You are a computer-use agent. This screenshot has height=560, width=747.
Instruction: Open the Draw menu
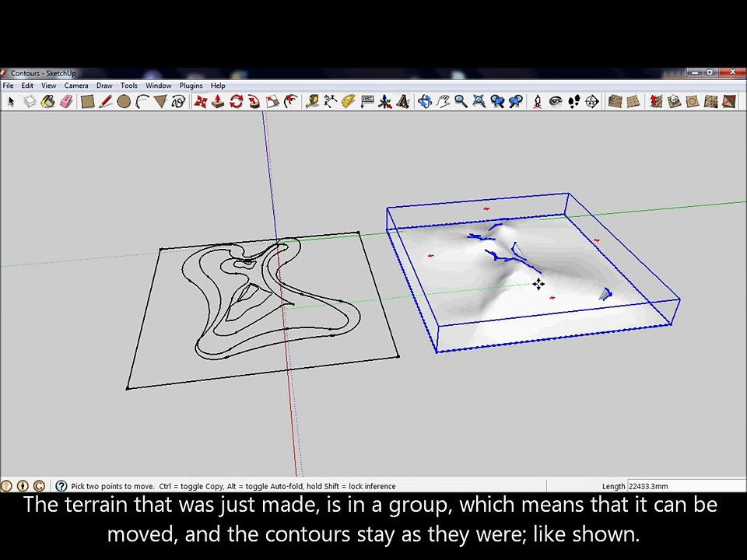click(x=104, y=86)
